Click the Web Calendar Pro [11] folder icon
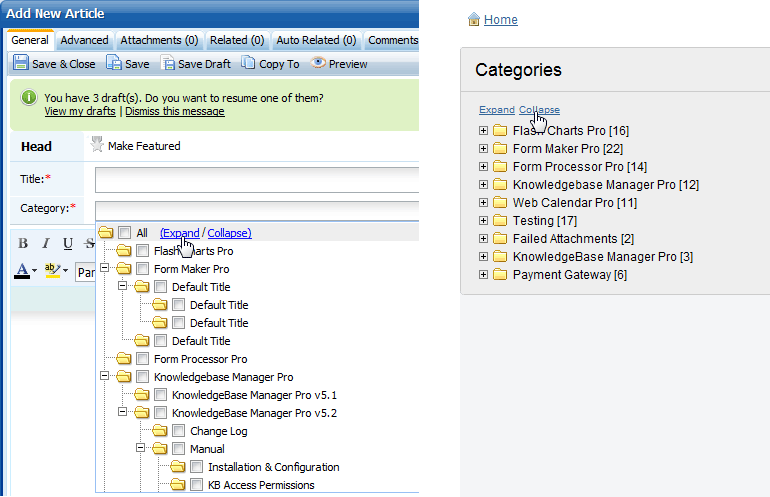 [x=500, y=202]
